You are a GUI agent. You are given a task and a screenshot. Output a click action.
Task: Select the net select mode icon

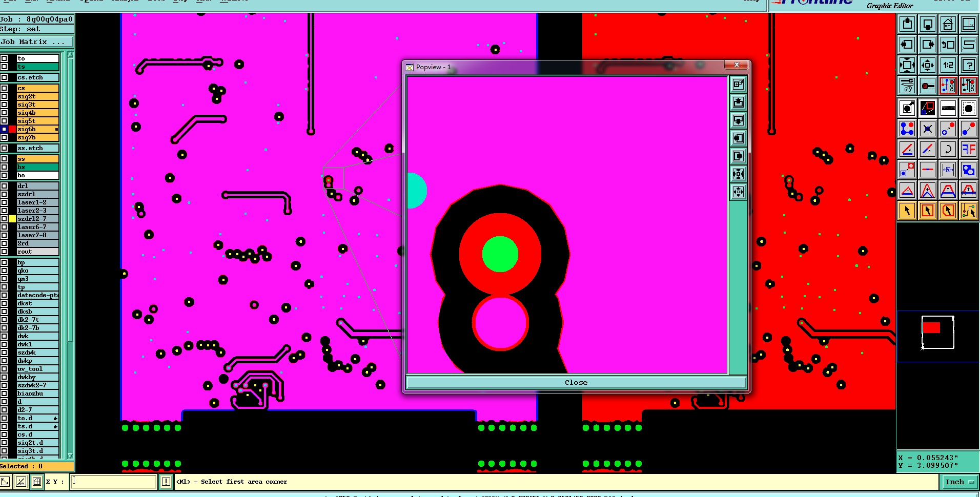969,211
